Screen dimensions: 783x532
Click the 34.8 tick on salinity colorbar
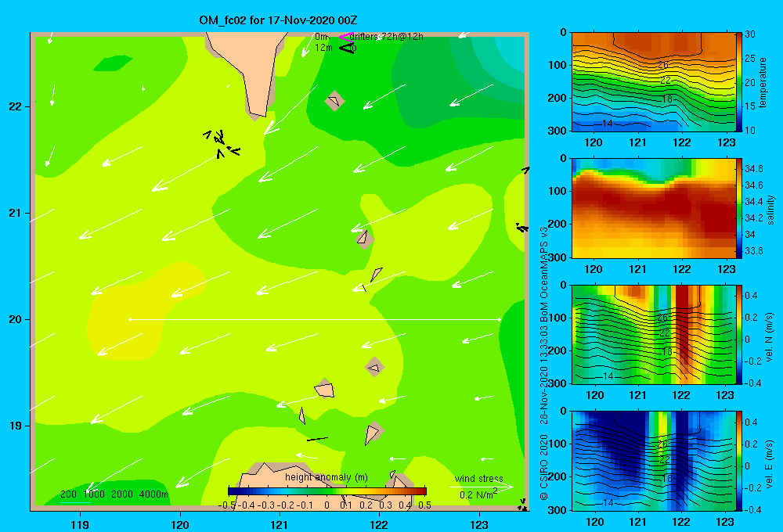point(754,169)
